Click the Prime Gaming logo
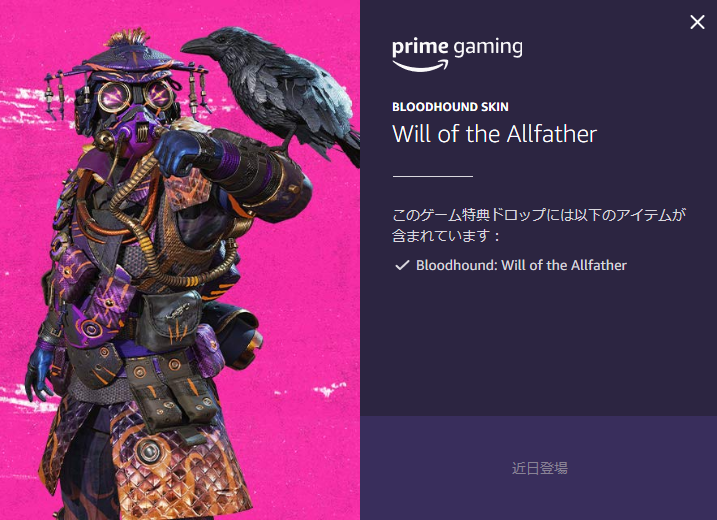 (457, 55)
